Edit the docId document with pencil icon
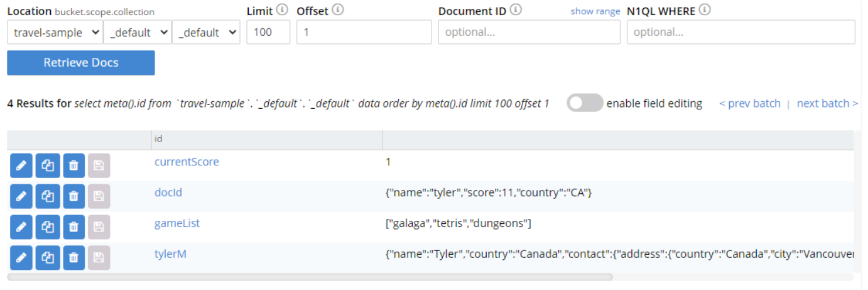The image size is (868, 290). click(21, 196)
